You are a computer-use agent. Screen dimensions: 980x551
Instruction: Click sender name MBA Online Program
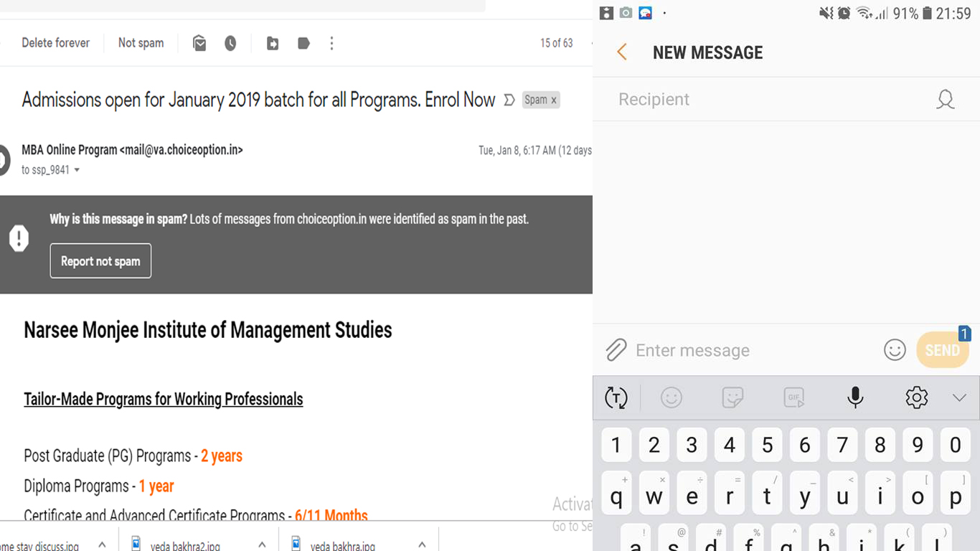(x=70, y=150)
